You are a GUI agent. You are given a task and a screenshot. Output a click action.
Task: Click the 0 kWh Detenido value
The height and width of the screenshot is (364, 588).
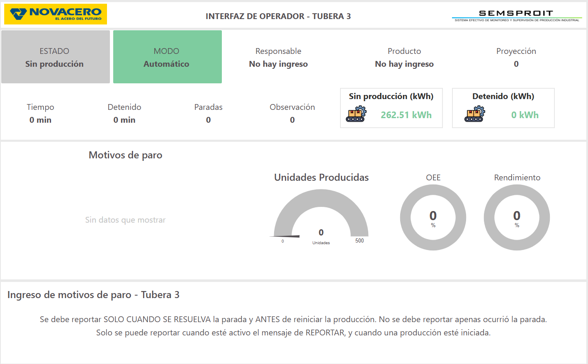point(525,115)
